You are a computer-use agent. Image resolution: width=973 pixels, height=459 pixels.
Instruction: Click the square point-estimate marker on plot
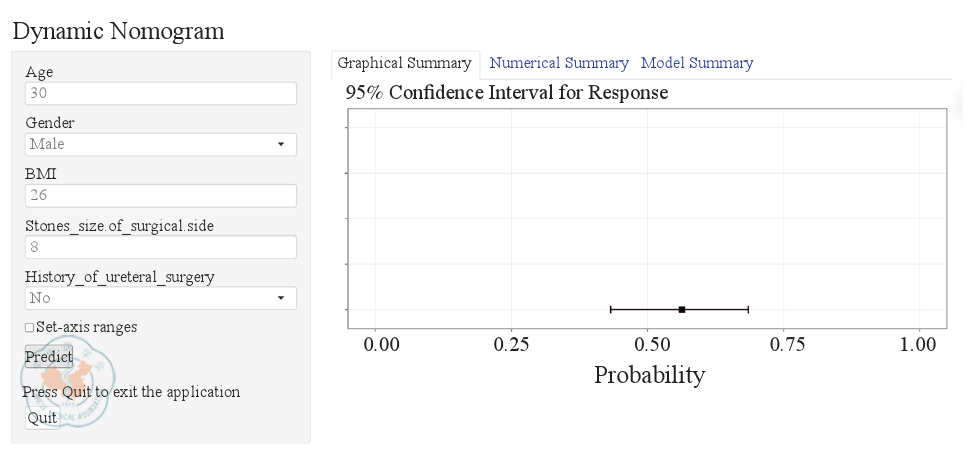pyautogui.click(x=682, y=310)
